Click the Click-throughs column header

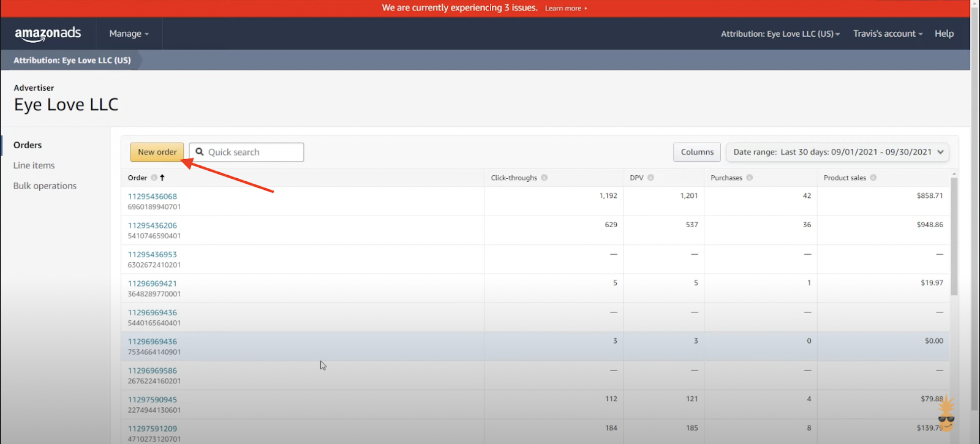tap(514, 178)
